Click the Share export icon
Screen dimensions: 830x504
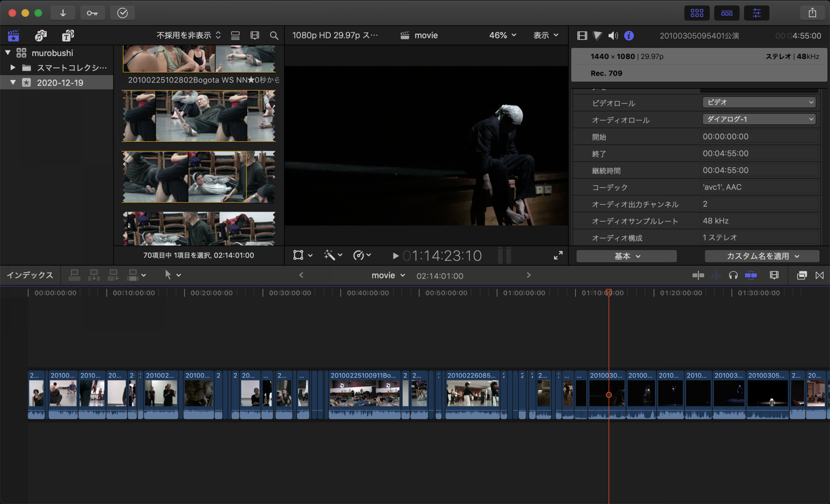[812, 13]
